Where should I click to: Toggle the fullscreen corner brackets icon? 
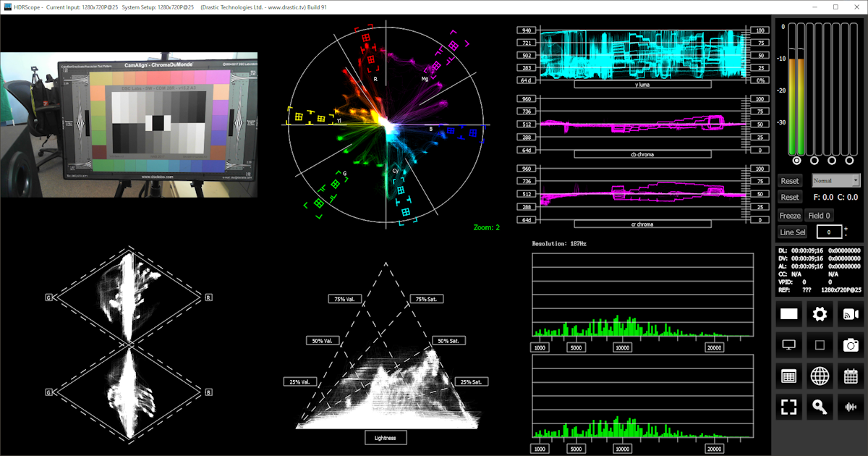tap(788, 408)
